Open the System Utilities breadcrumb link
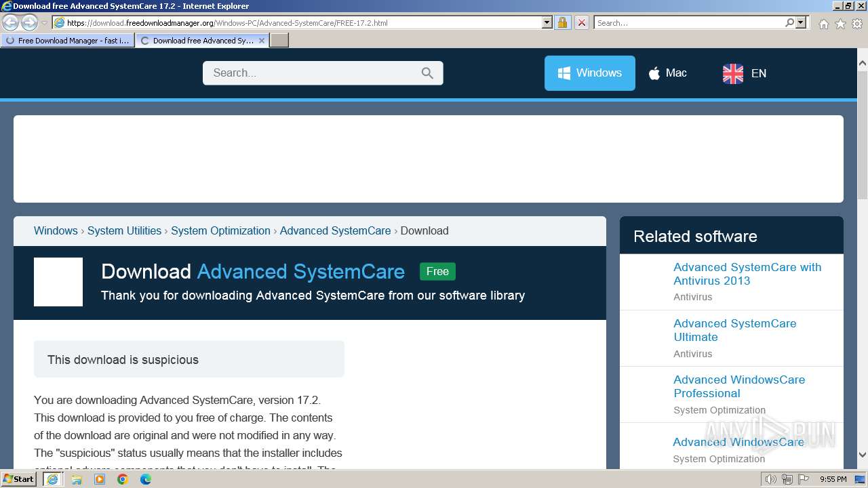868x488 pixels. 124,230
